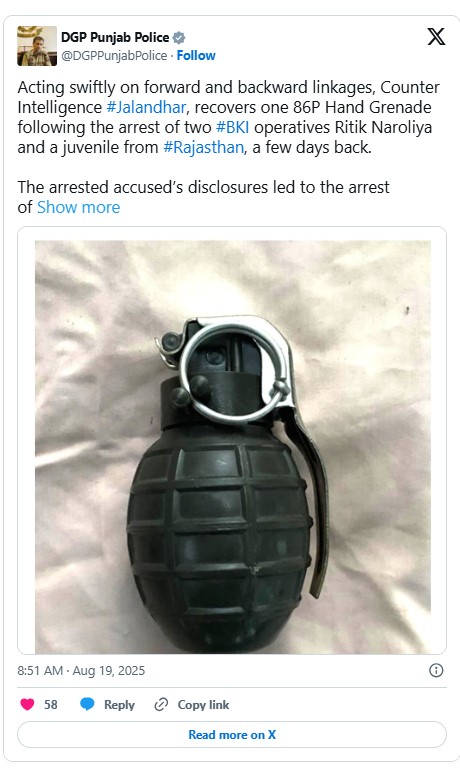Click the 58 likes count
The width and height of the screenshot is (460, 771).
pos(51,705)
